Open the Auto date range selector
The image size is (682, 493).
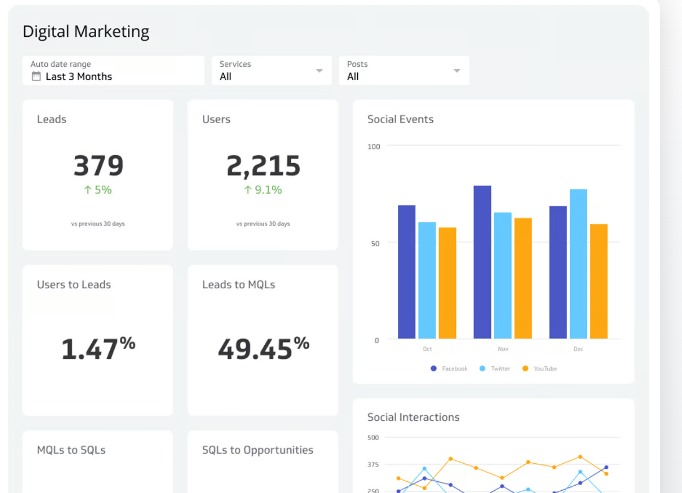coord(113,70)
